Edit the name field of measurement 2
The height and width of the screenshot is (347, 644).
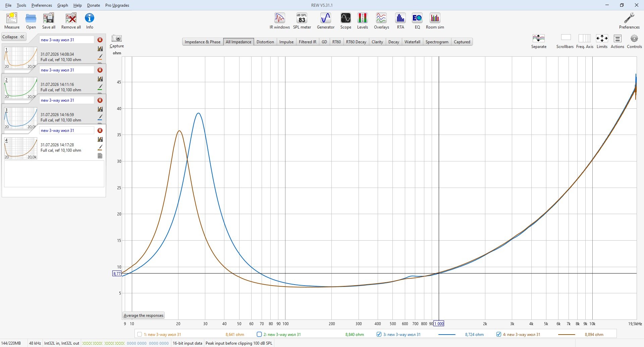(x=67, y=70)
